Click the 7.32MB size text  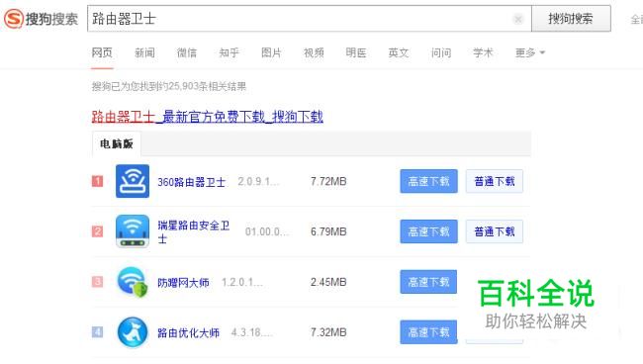point(328,332)
